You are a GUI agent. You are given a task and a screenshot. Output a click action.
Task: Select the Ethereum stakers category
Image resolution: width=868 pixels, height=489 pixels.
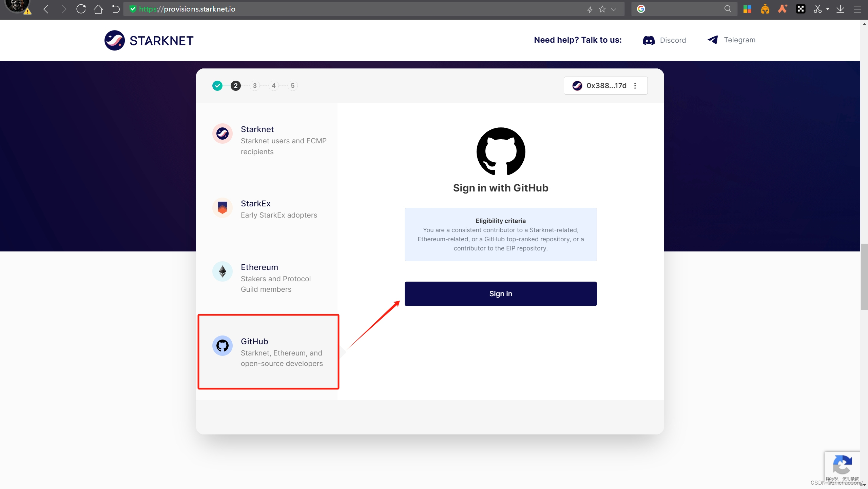click(x=267, y=278)
